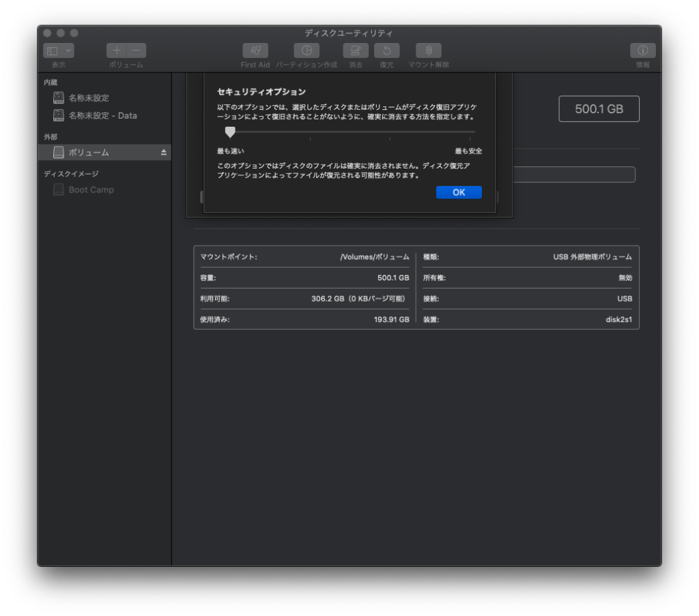Open the 表示 view options dropdown arrow
This screenshot has width=699, height=616.
[x=68, y=50]
